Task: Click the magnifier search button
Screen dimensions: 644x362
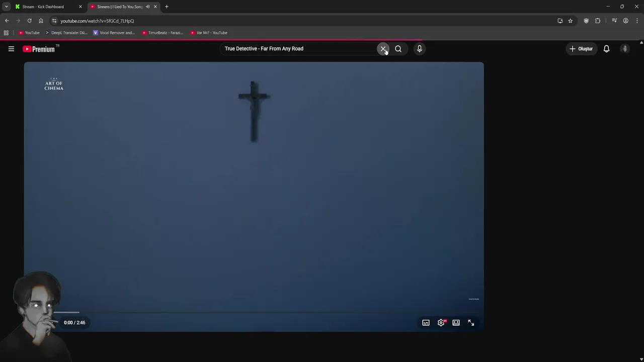Action: [x=398, y=49]
